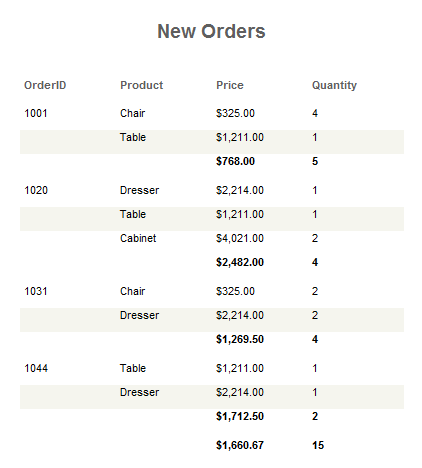Viewport: 422px width, 468px height.
Task: Click the Quantity column header
Action: 334,85
